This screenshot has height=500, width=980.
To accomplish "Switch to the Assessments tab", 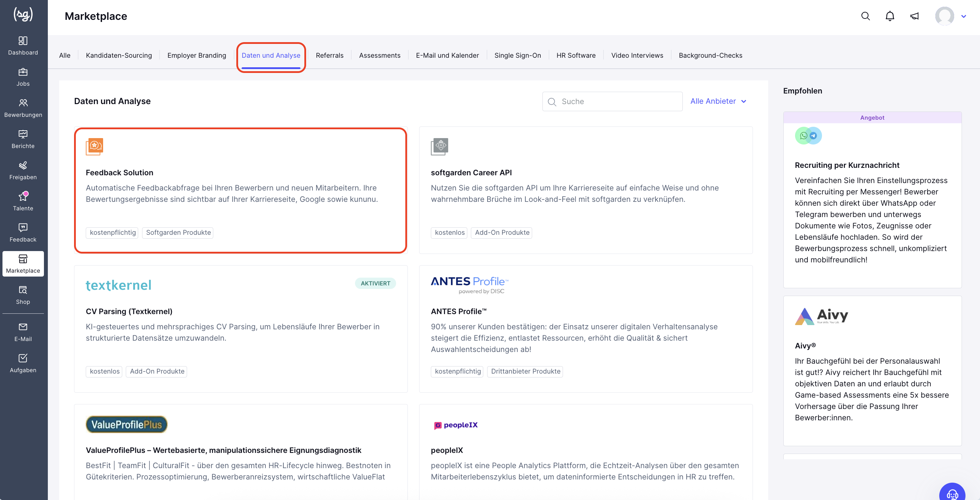I will click(x=380, y=56).
